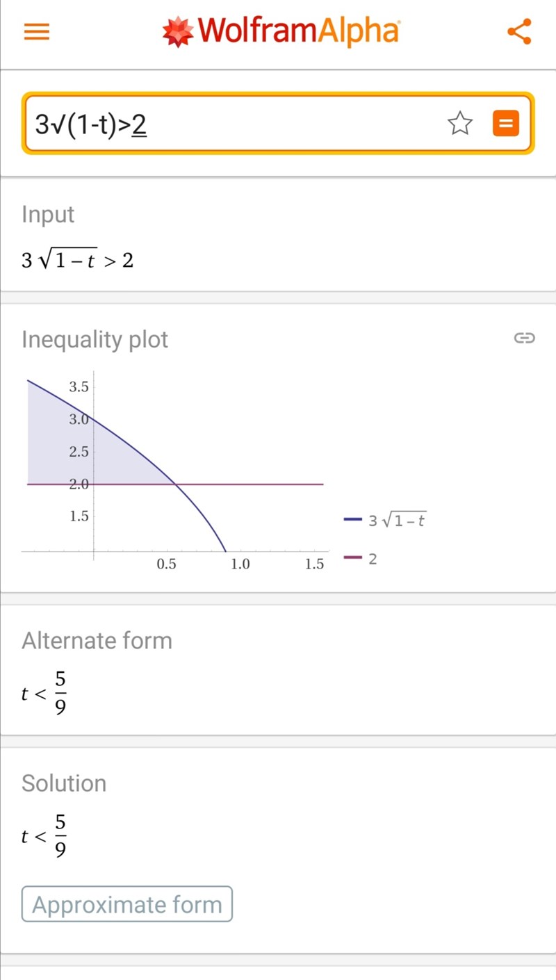This screenshot has width=556, height=980.
Task: Click the Alternate form heading
Action: coord(97,640)
